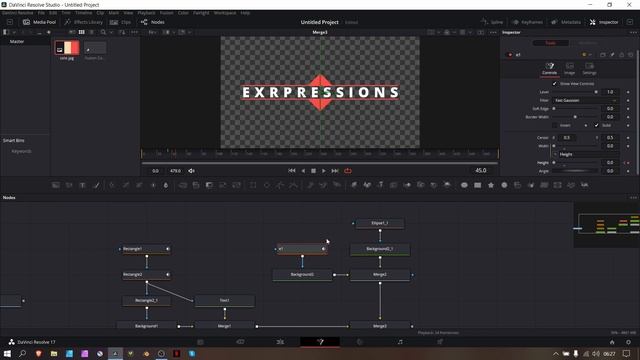The image size is (640, 360).
Task: Toggle loop playback button
Action: (348, 171)
